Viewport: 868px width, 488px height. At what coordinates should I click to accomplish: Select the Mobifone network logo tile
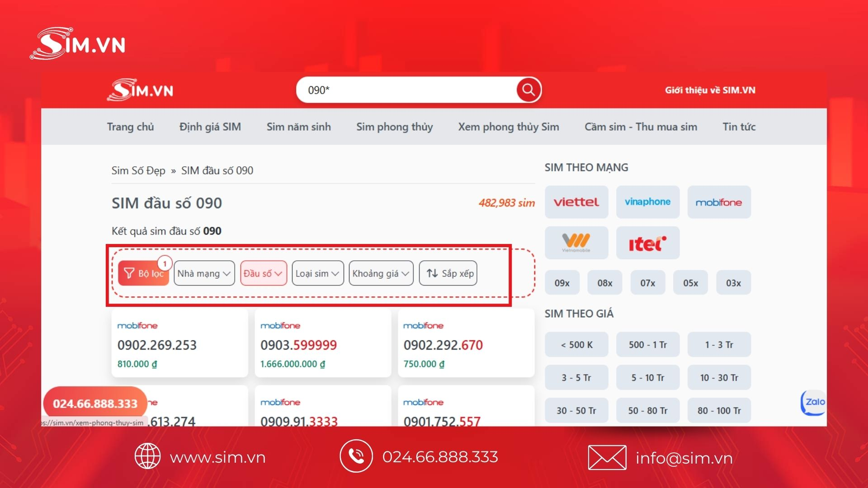(719, 202)
